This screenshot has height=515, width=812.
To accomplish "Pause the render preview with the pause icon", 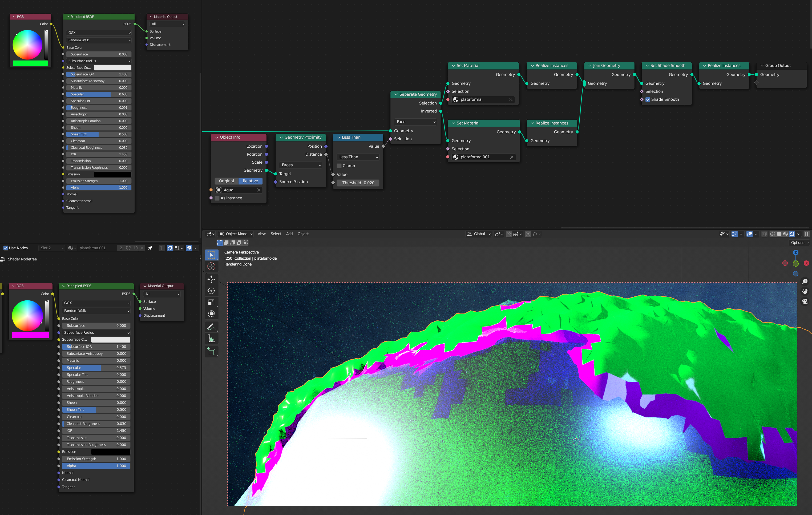I will point(807,234).
